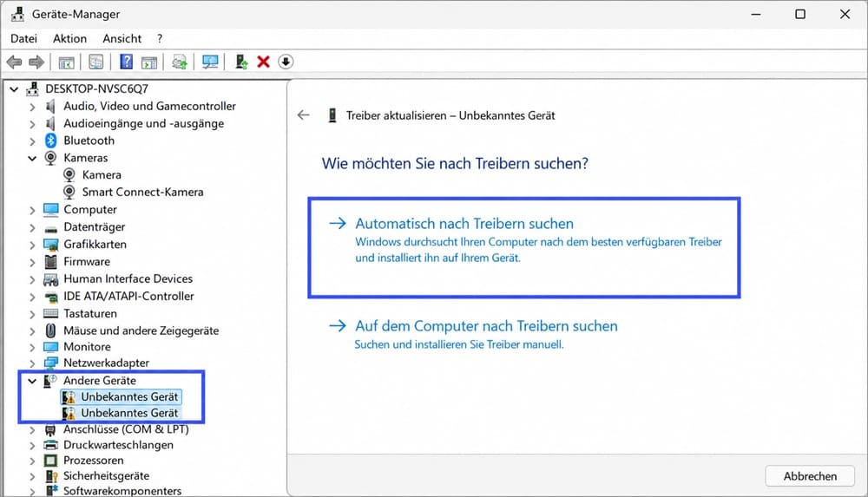Expand the Sicherheitsgeräte category
The width and height of the screenshot is (868, 497).
(x=32, y=476)
